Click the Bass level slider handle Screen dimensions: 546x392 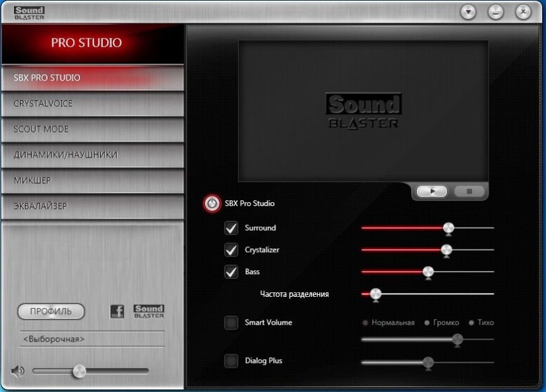428,272
